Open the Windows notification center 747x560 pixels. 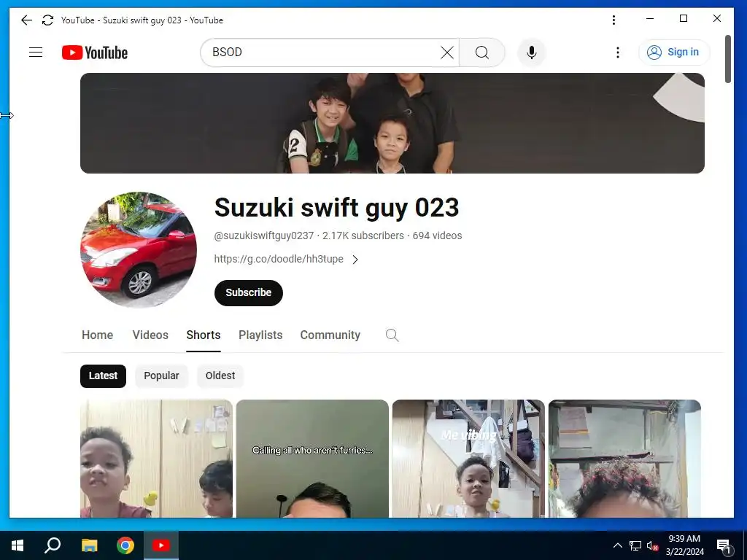[724, 545]
